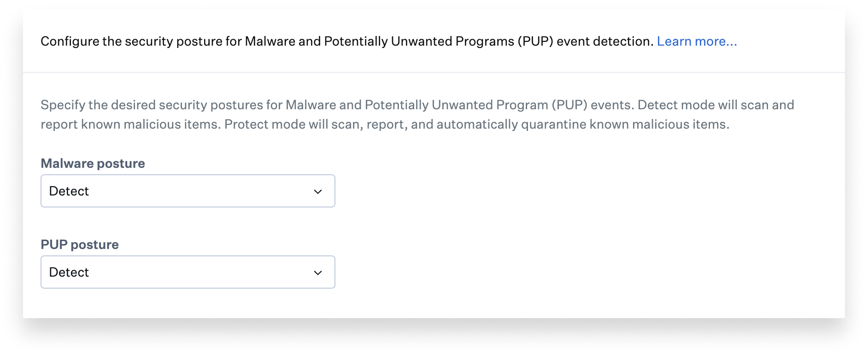The height and width of the screenshot is (355, 868).
Task: Click the divider line below the header
Action: [x=434, y=72]
